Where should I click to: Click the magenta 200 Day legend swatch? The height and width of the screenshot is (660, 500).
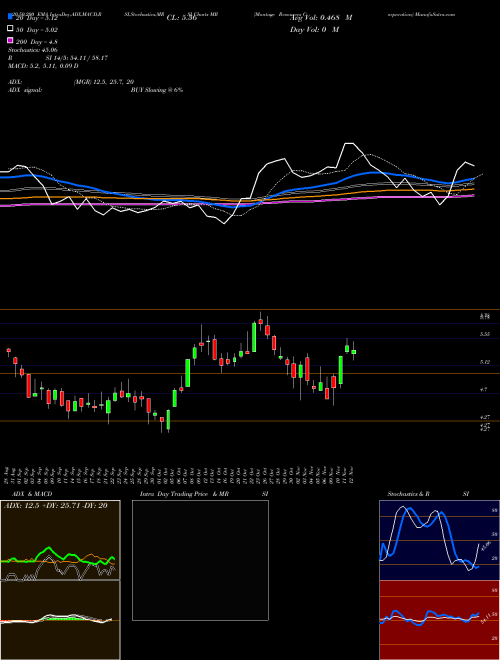[x=10, y=40]
